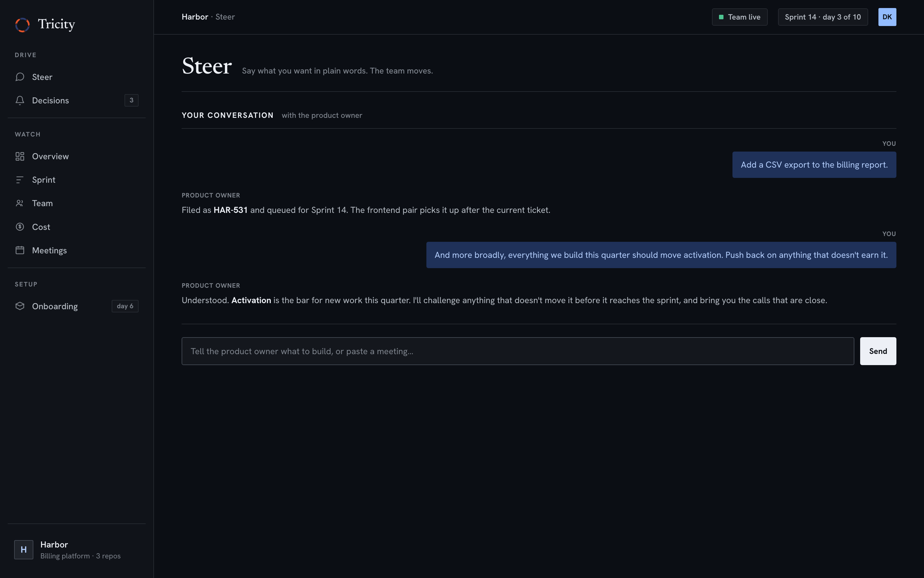Select the Harbor workspace switcher name
The height and width of the screenshot is (578, 924).
click(x=54, y=544)
